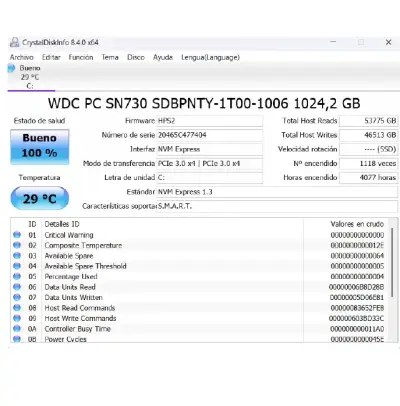This screenshot has width=400, height=406.
Task: Click the serial number 20465C477404 field
Action: 209,135
